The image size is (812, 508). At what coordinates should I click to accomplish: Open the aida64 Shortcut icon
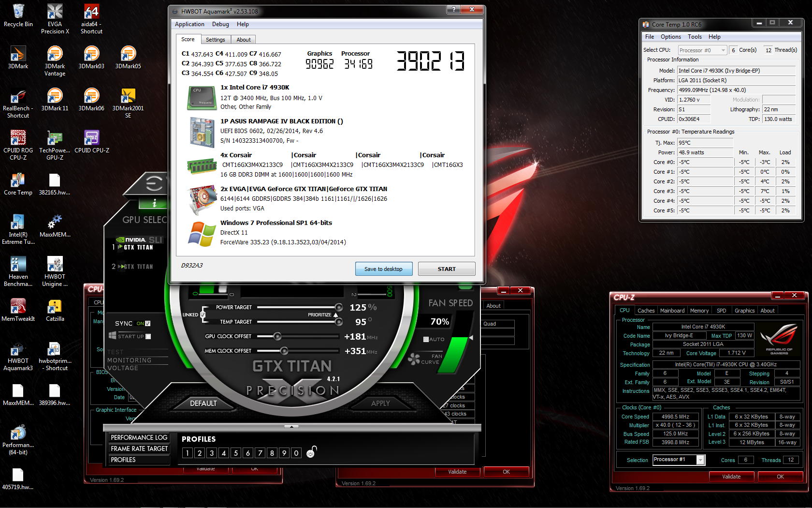click(x=91, y=19)
